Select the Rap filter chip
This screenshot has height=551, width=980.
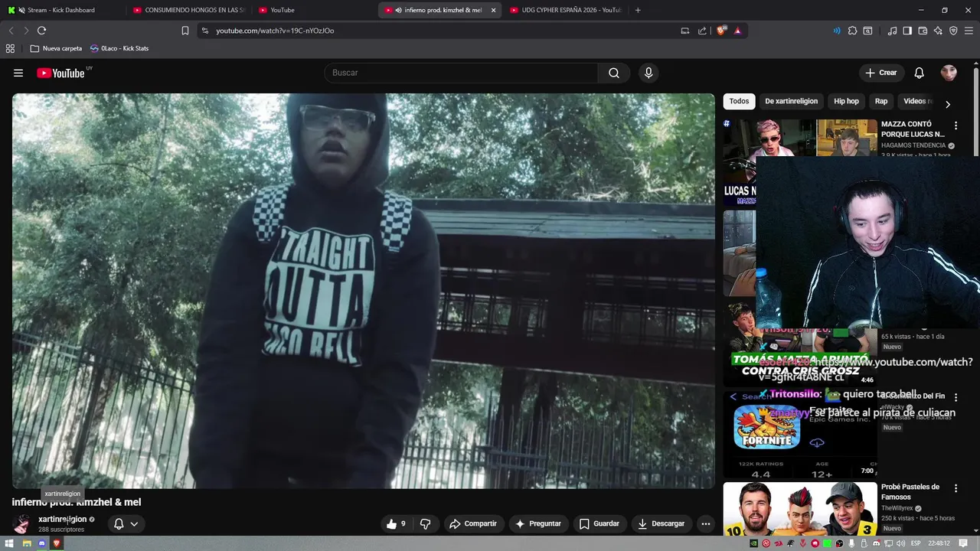[881, 101]
